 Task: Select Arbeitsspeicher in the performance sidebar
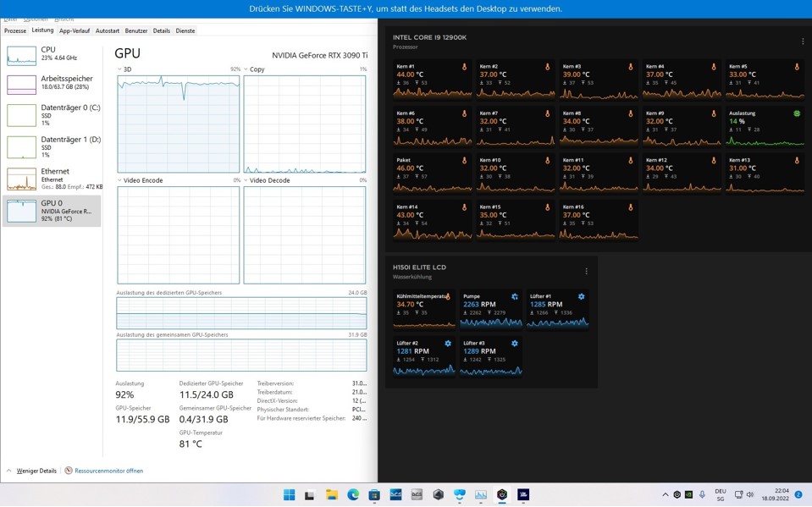coord(52,84)
